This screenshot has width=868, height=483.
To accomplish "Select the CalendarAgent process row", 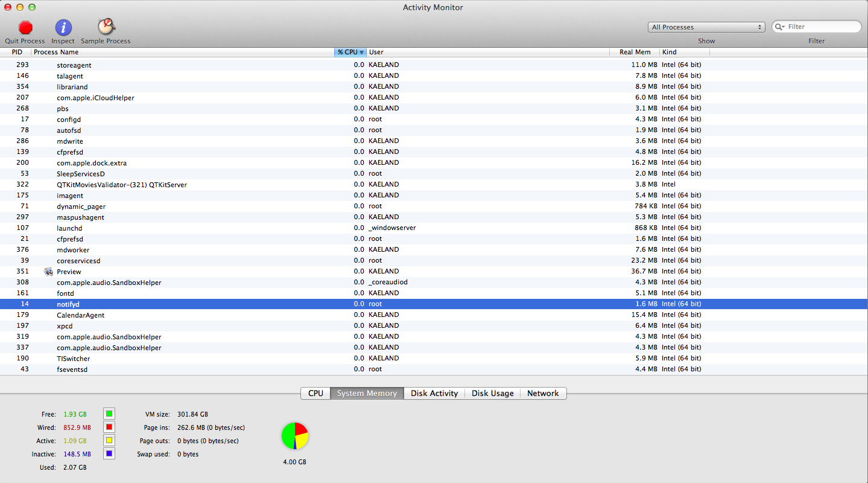I will (434, 315).
